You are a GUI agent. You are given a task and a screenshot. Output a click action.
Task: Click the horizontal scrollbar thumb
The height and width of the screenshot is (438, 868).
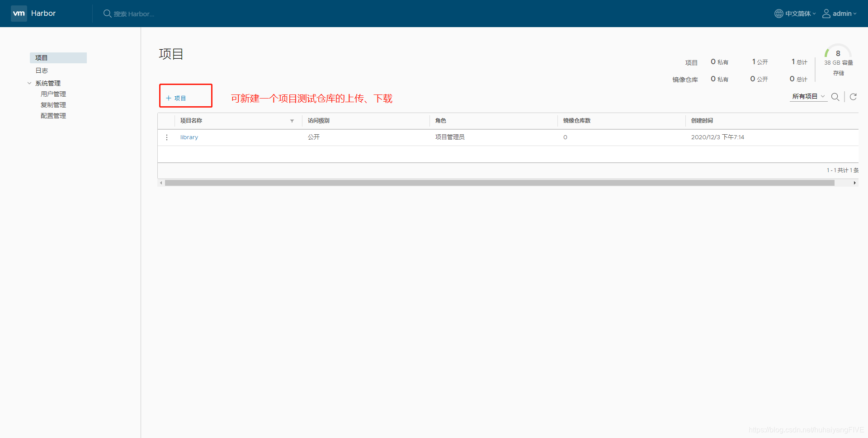point(500,183)
